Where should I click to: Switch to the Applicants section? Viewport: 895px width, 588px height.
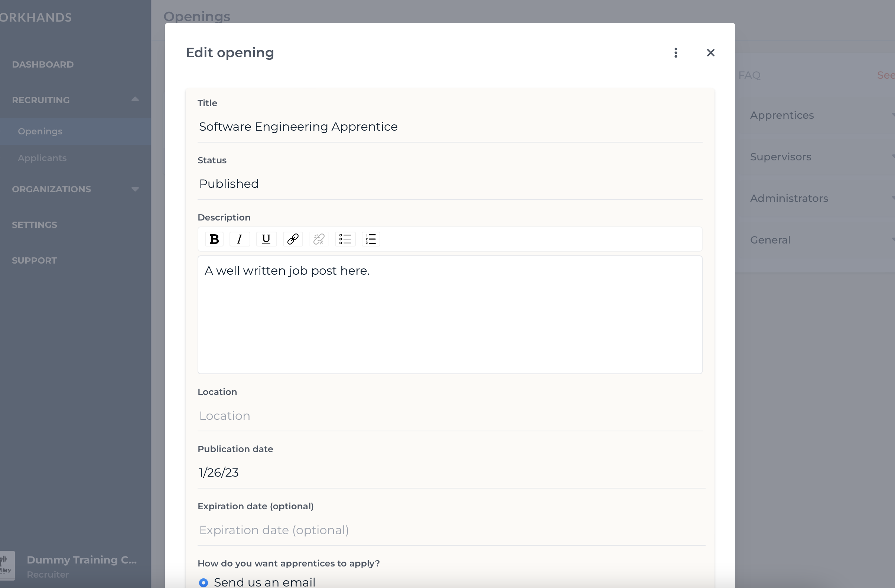(x=42, y=158)
